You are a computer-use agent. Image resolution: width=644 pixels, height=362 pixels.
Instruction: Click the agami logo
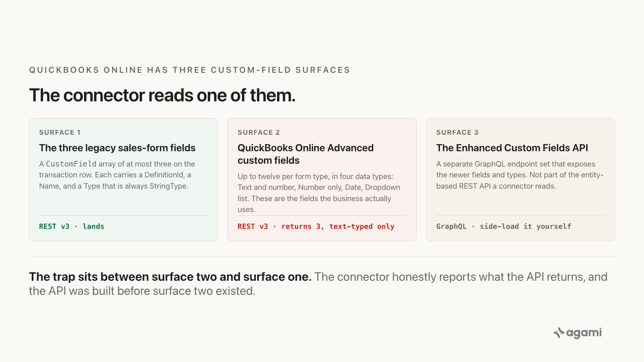(578, 333)
